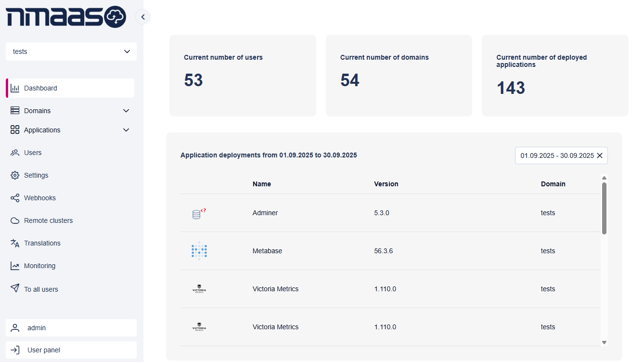Click the Webhooks share icon

point(15,198)
